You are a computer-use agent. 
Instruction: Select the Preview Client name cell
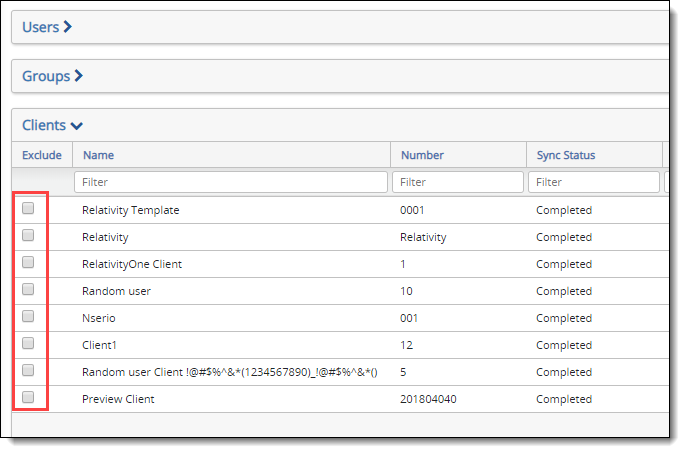pos(118,399)
